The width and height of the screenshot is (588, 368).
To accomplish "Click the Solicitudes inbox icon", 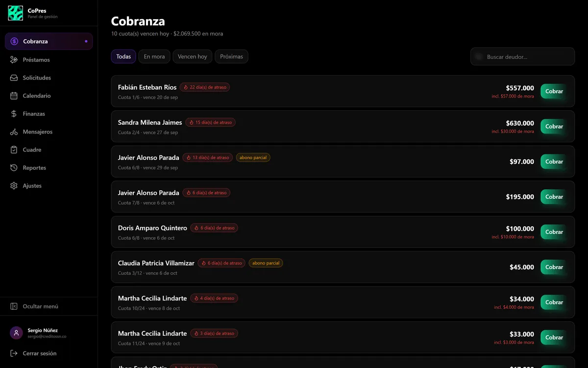I will [14, 78].
